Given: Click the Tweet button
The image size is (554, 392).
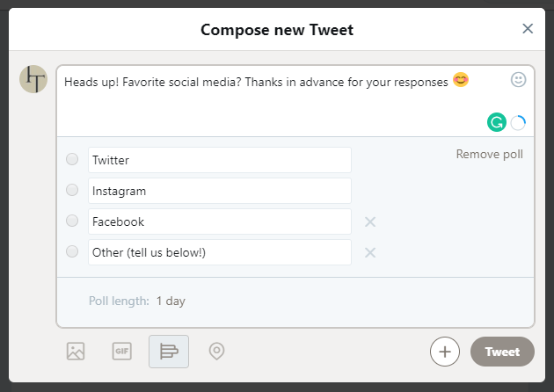Looking at the screenshot, I should [502, 352].
